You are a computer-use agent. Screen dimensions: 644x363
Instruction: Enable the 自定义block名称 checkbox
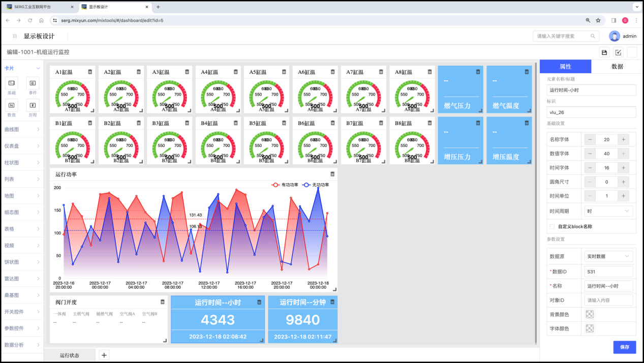552,227
